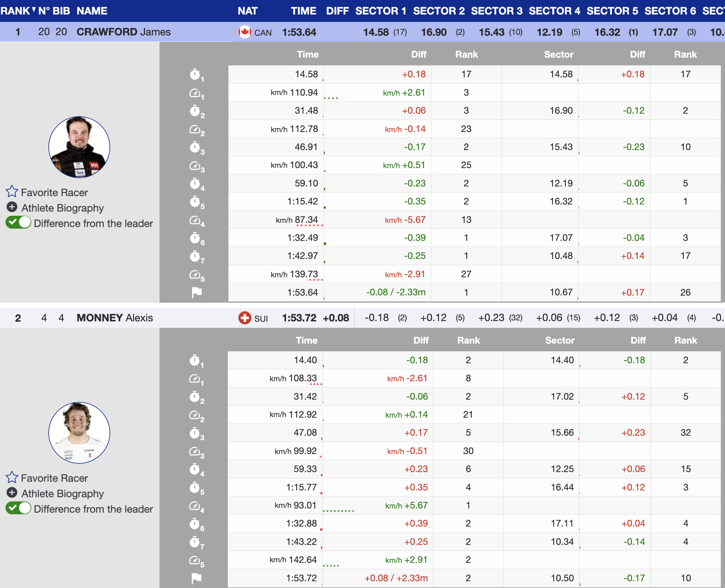Expand Crawford's Athlete Biography plus icon
The height and width of the screenshot is (588, 725).
[x=12, y=207]
